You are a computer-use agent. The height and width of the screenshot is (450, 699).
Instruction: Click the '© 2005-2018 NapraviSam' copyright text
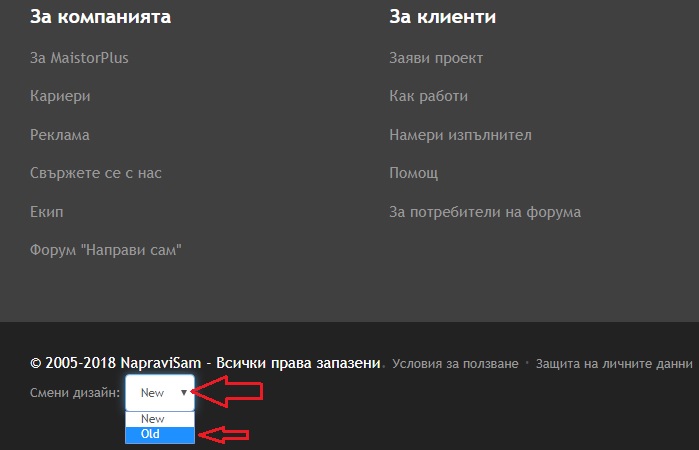115,363
